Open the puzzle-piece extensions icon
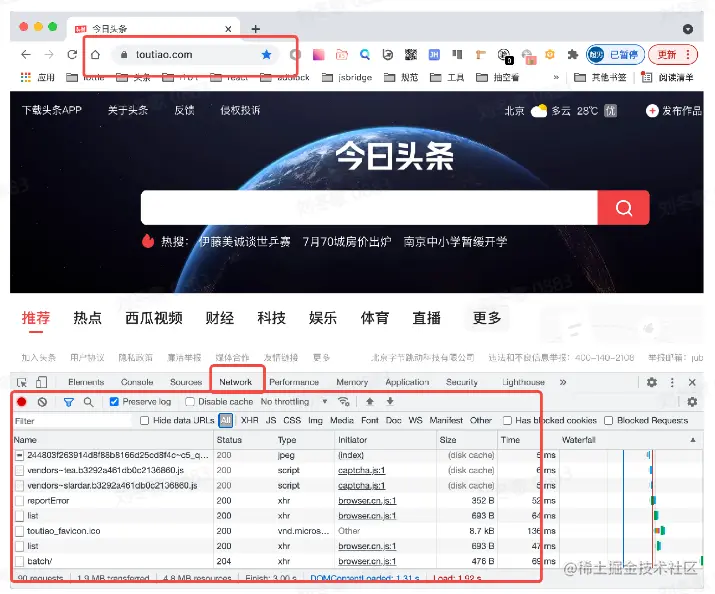The image size is (715, 594). [x=572, y=55]
